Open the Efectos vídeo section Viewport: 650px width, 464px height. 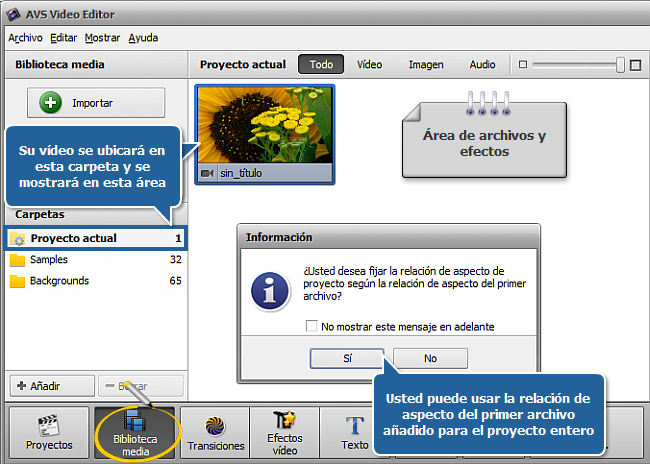tap(285, 432)
